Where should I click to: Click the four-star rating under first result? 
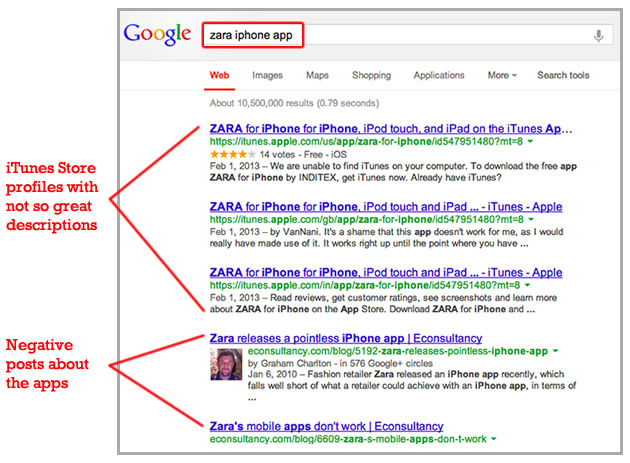pos(233,154)
